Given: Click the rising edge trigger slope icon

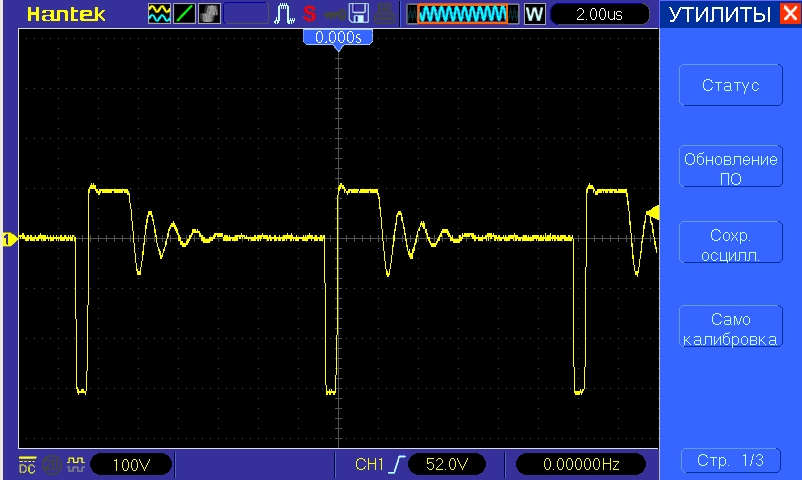Looking at the screenshot, I should (x=397, y=464).
